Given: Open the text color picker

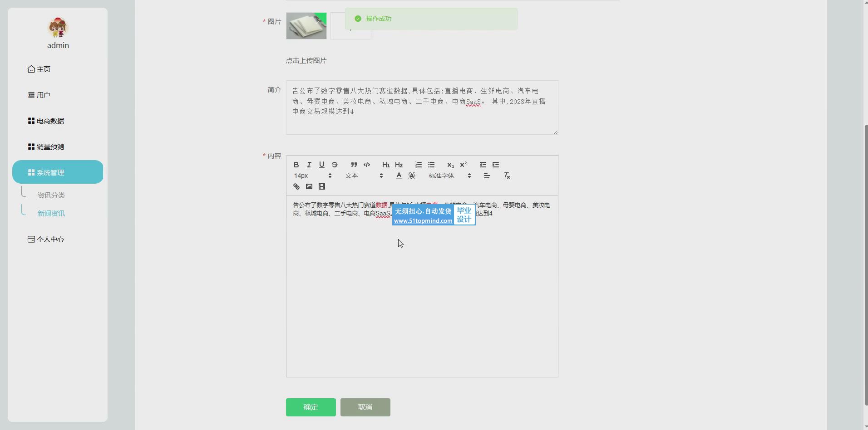Looking at the screenshot, I should (x=399, y=176).
